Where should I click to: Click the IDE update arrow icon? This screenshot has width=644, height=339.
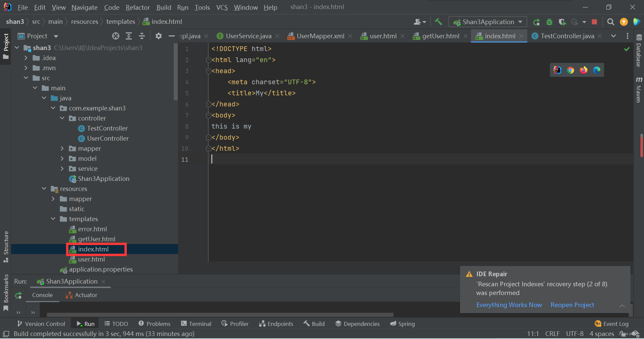(624, 22)
